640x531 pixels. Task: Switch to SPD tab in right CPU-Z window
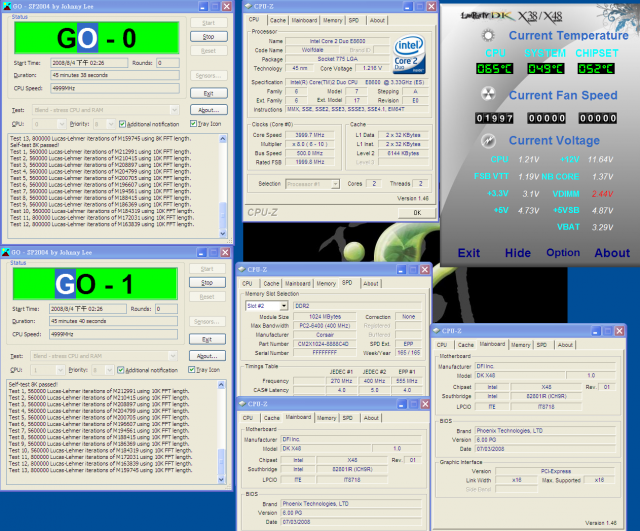542,345
